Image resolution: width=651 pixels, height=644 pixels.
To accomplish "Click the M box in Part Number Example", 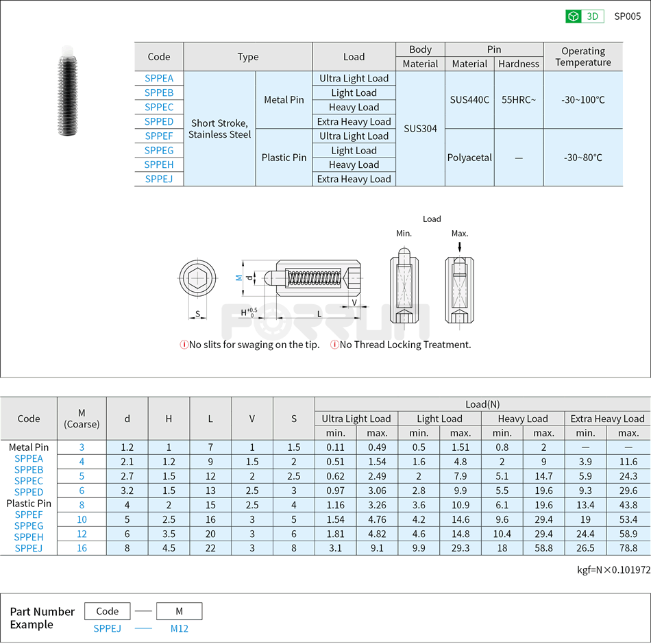I will pos(179,611).
